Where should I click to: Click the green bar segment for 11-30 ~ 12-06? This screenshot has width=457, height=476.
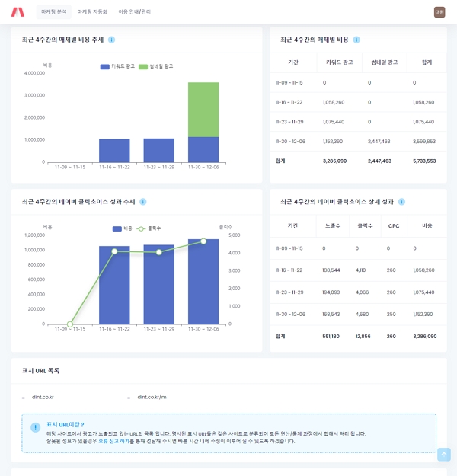click(203, 109)
